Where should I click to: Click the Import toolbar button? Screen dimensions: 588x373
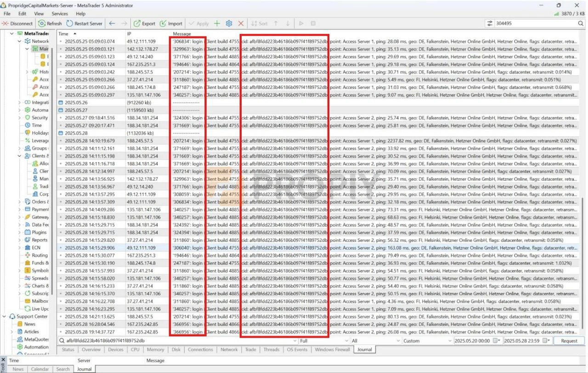coord(171,23)
